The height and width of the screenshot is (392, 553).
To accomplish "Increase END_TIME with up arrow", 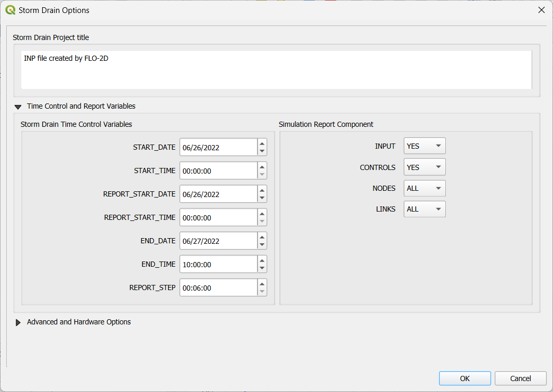I will [262, 260].
